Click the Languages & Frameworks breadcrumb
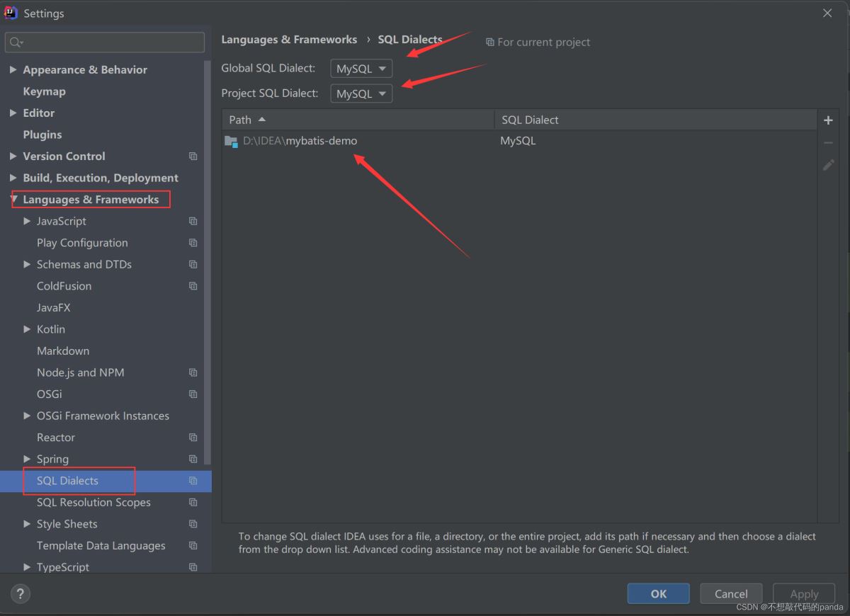The width and height of the screenshot is (850, 616). [x=289, y=40]
